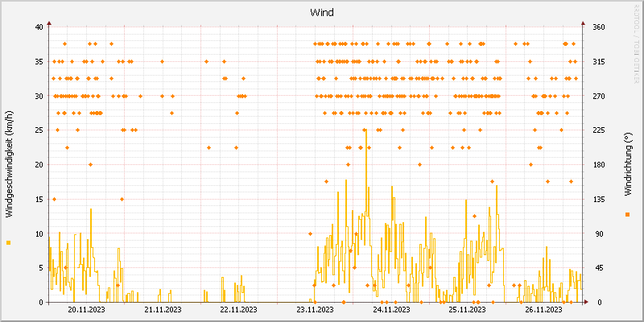Click left axis value 10
This screenshot has height=322, width=644.
click(x=39, y=233)
